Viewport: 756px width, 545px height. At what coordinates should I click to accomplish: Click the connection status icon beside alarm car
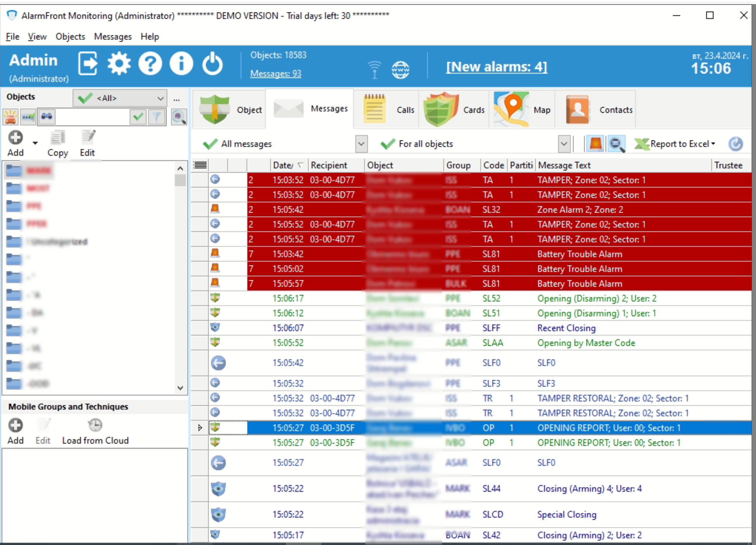tap(28, 117)
